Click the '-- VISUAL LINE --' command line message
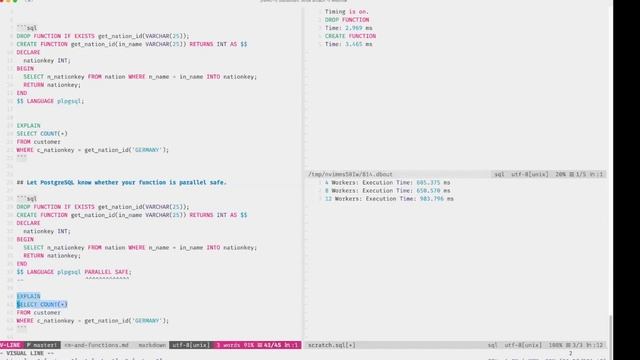This screenshot has width=640, height=360. tap(27, 353)
